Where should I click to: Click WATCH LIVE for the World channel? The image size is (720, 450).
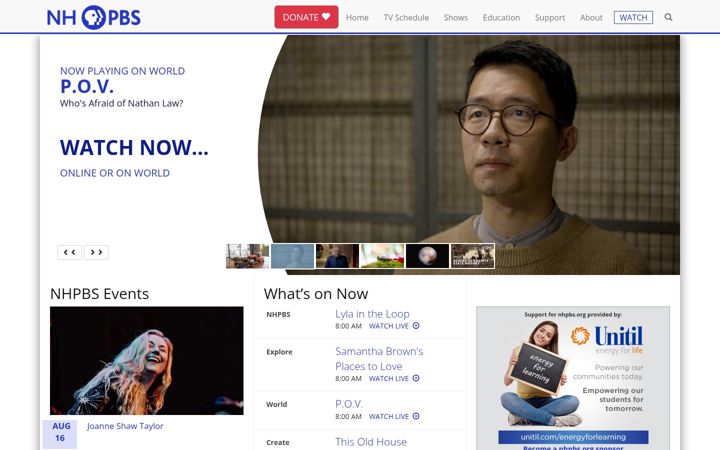pyautogui.click(x=388, y=416)
